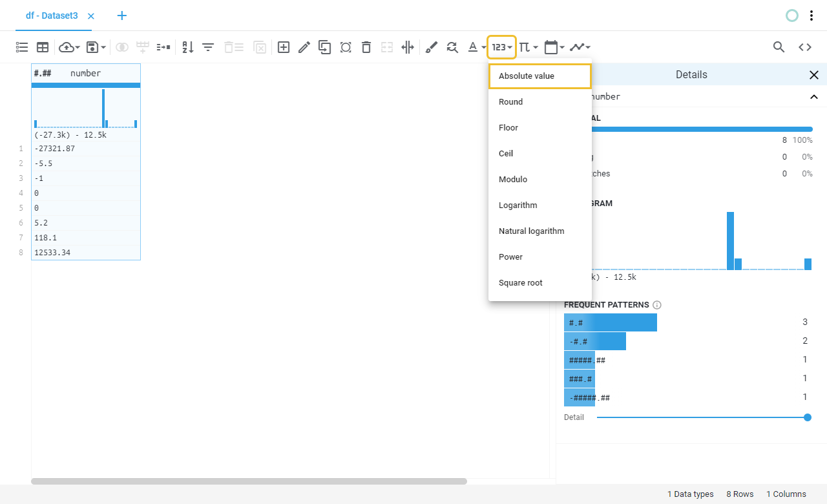The height and width of the screenshot is (504, 827).
Task: Open the sort rows tool
Action: [188, 47]
